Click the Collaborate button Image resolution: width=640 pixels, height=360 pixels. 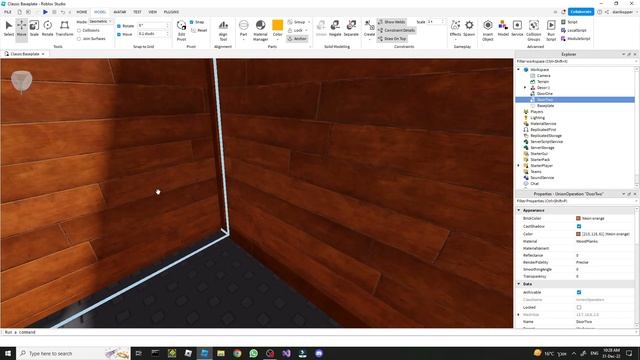pos(581,12)
